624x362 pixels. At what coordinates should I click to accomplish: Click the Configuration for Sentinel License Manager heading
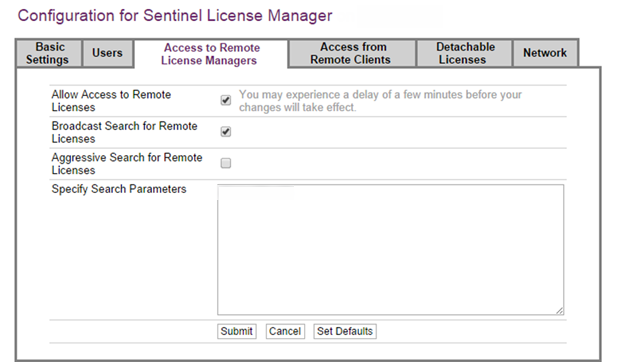(175, 16)
